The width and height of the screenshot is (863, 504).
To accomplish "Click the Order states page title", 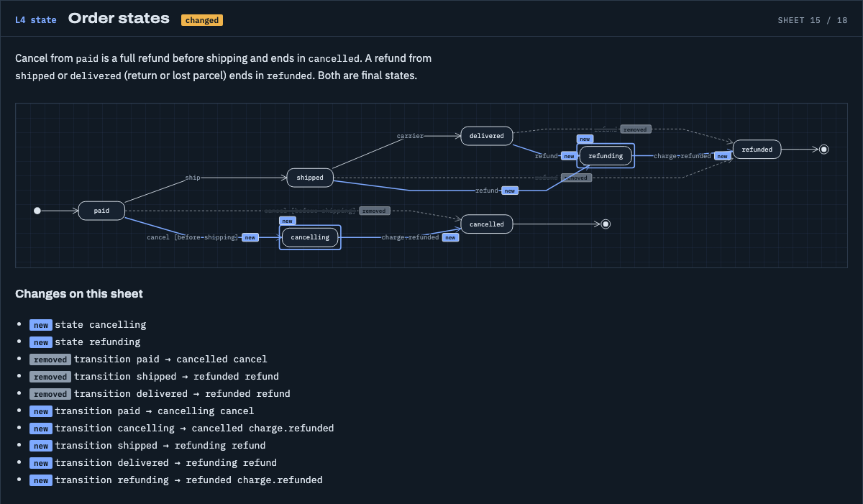I will (x=119, y=19).
